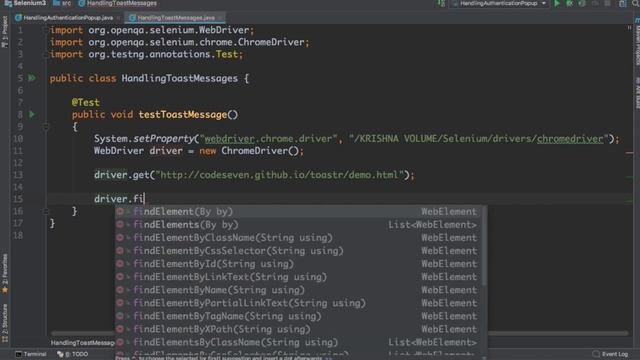
Task: Click the Debug icon in toolbar
Action: click(569, 4)
